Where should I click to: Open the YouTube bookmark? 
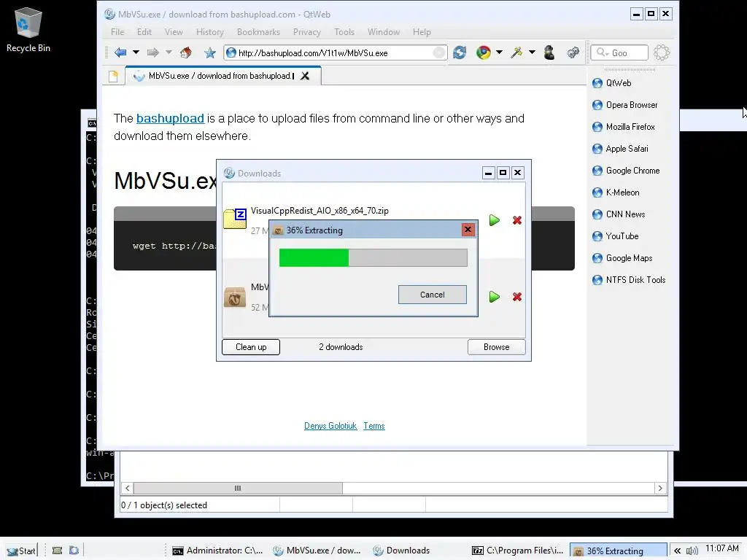point(615,236)
